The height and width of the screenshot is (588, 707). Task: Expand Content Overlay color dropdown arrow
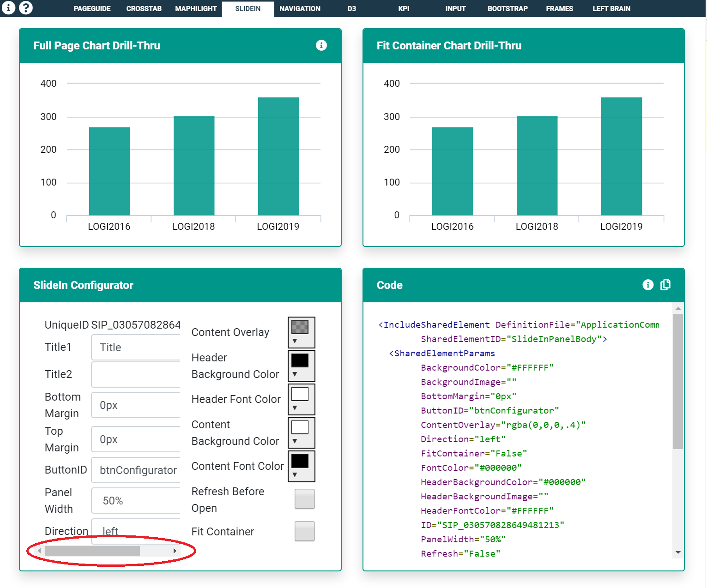point(295,341)
